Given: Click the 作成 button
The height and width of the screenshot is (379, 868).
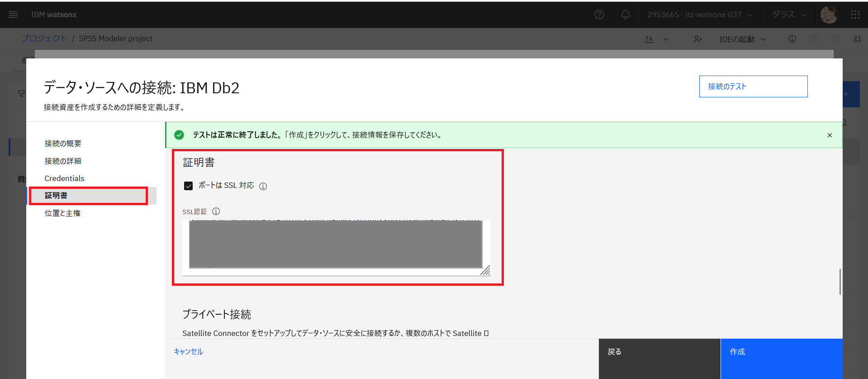Looking at the screenshot, I should [782, 359].
